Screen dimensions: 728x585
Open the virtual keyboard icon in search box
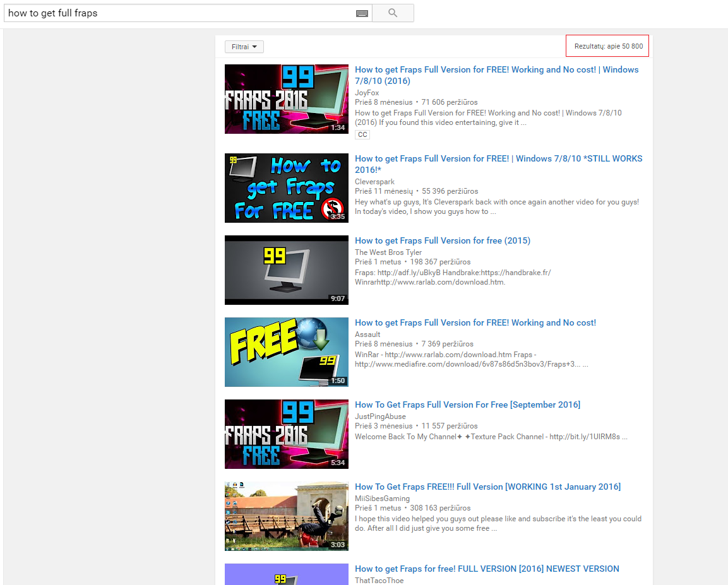click(x=362, y=13)
